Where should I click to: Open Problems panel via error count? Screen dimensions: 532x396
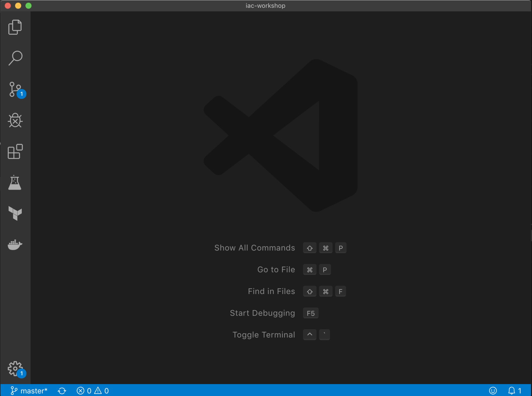tap(84, 391)
